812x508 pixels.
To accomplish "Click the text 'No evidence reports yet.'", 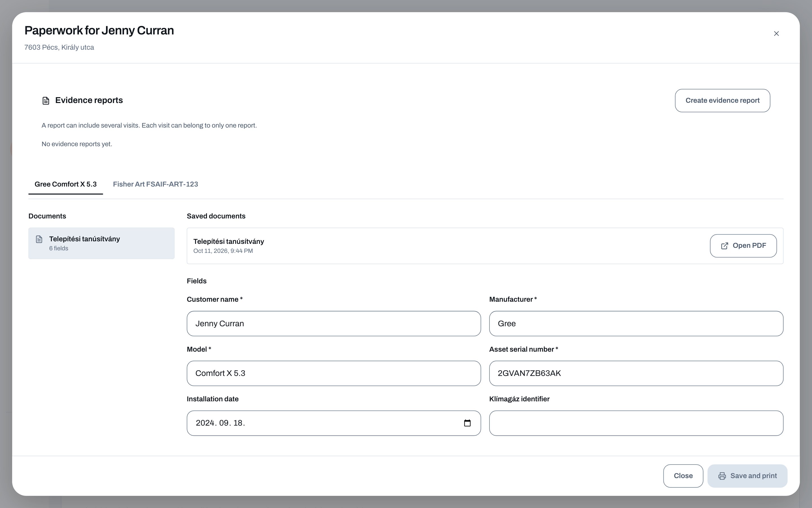I will pos(77,144).
